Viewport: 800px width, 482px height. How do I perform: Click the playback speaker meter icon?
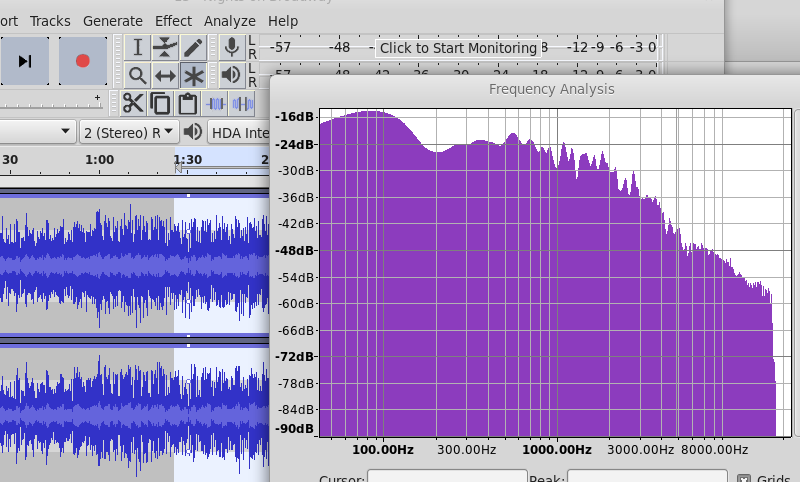coord(232,75)
